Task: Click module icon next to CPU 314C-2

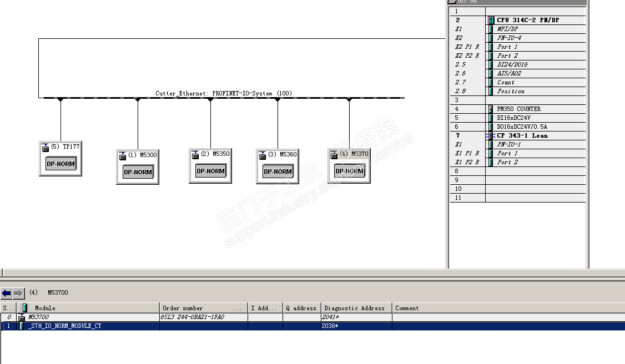Action: click(x=491, y=20)
